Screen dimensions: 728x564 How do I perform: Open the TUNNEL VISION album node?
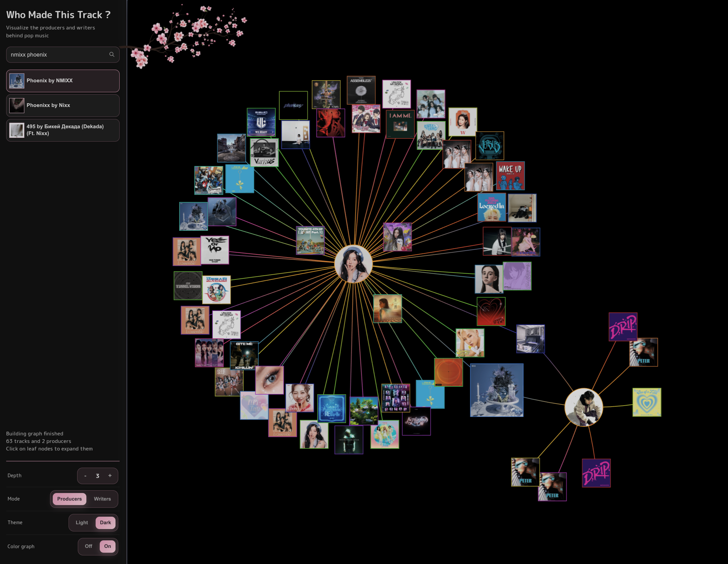tap(188, 286)
